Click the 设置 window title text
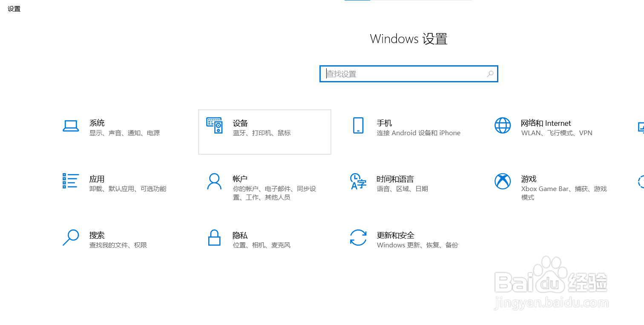 tap(14, 9)
